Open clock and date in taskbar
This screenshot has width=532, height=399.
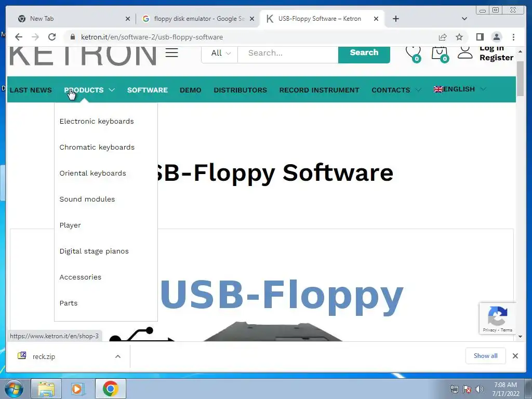tap(506, 389)
